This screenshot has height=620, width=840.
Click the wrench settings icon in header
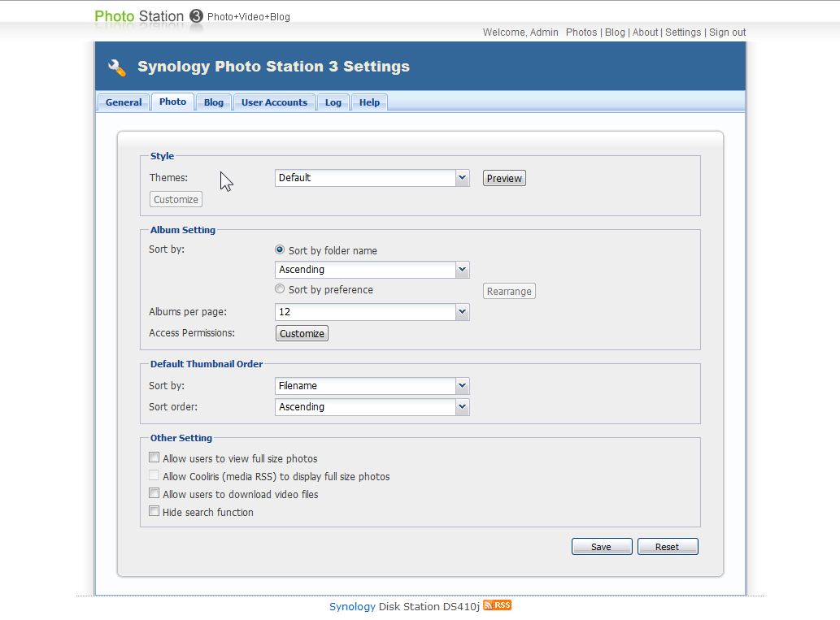pyautogui.click(x=117, y=67)
